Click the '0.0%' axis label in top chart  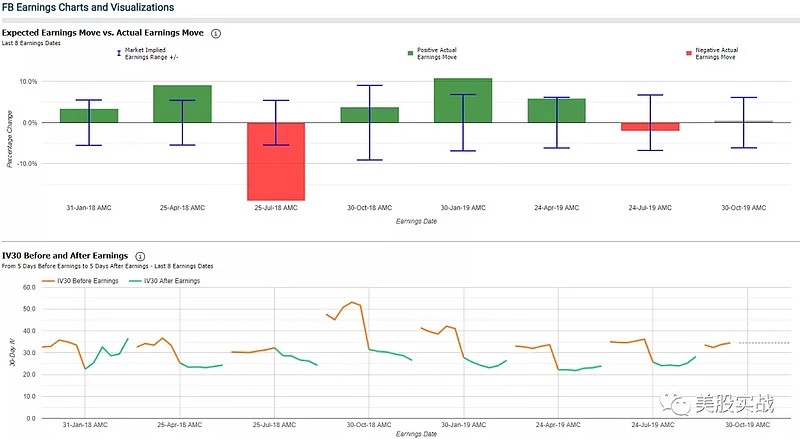tap(30, 123)
